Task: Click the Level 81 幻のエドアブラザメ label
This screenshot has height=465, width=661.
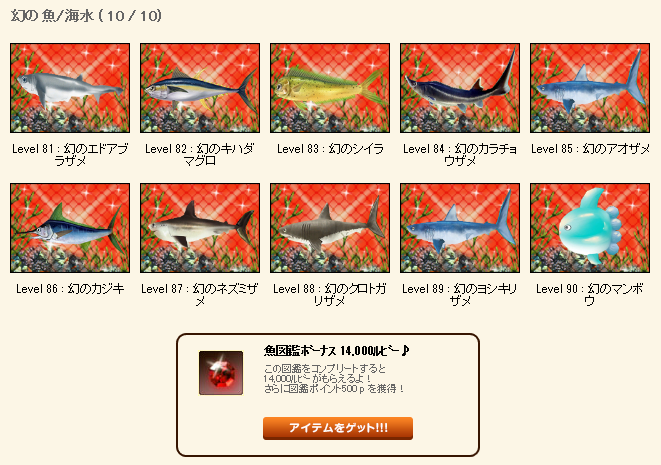Action: 70,155
